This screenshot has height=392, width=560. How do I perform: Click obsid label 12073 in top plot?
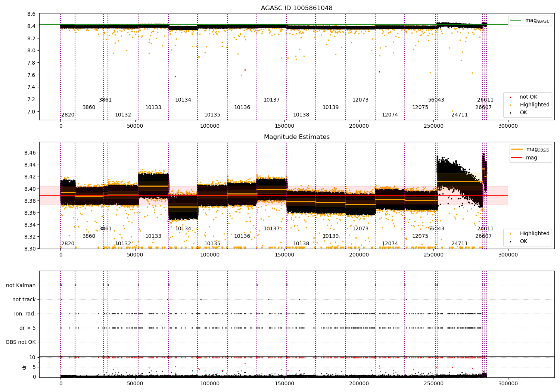tap(360, 100)
